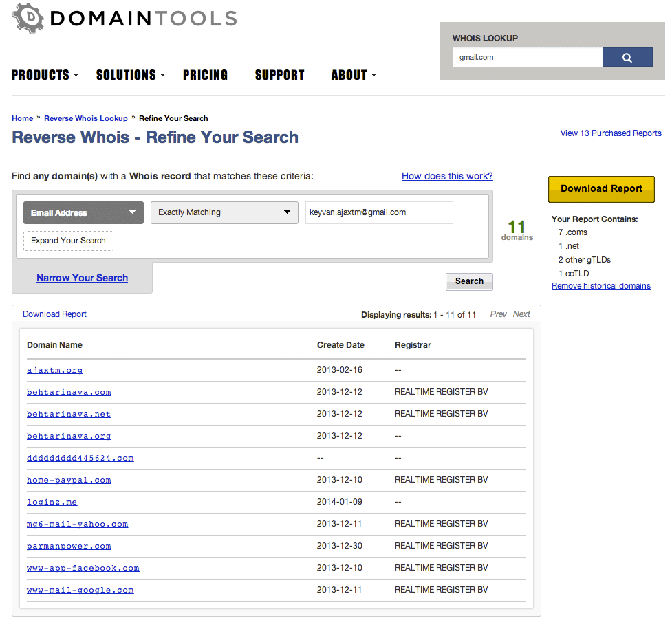Screen dimensions: 672x627
Task: Open the home-paypal.com domain record
Action: [69, 480]
